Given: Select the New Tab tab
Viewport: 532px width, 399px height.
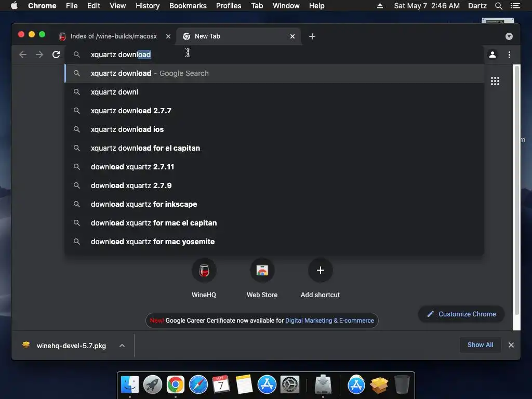Looking at the screenshot, I should [238, 36].
